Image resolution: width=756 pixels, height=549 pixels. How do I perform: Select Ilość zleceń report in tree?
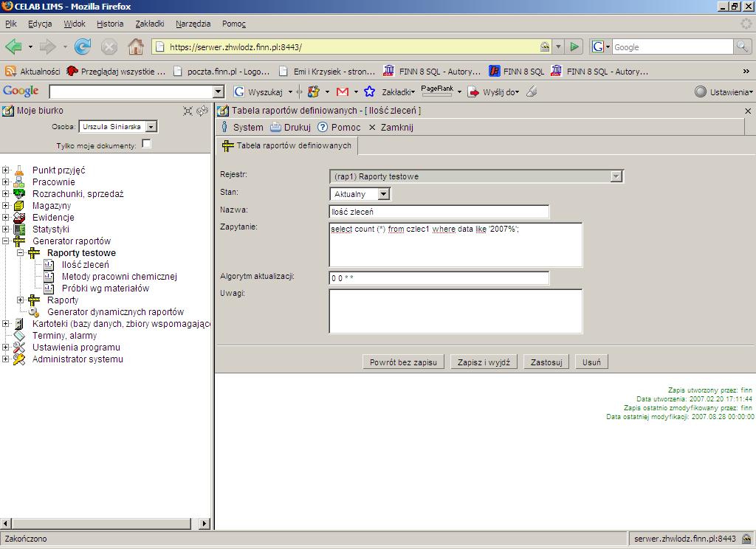point(86,265)
